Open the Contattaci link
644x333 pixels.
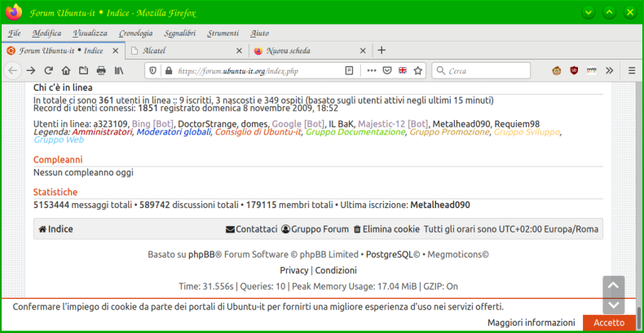pyautogui.click(x=251, y=229)
